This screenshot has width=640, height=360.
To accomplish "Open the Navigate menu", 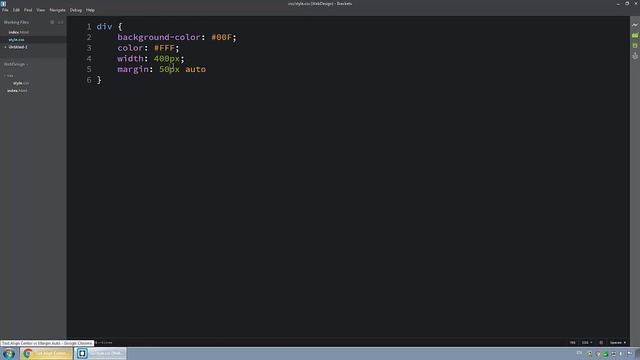I will (57, 10).
